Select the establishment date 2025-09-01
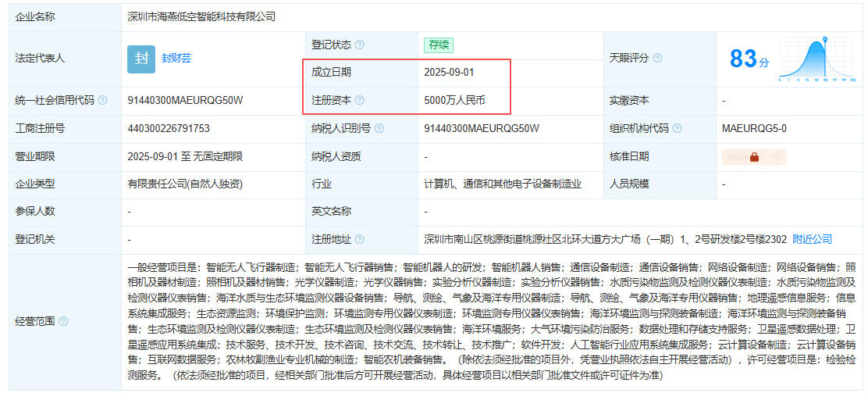This screenshot has width=868, height=393. (x=449, y=73)
